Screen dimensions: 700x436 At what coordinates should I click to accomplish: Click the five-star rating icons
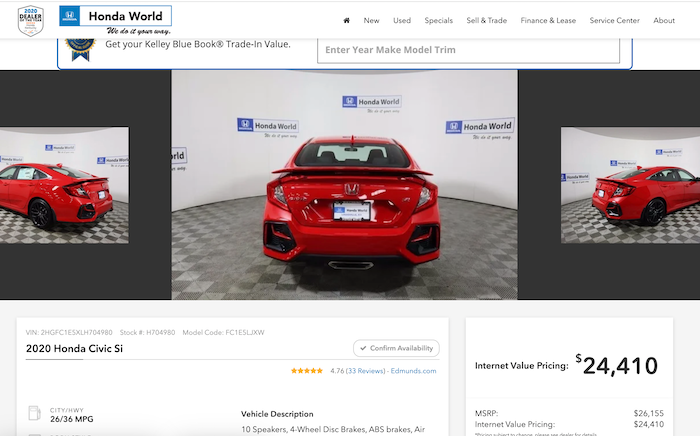click(307, 371)
